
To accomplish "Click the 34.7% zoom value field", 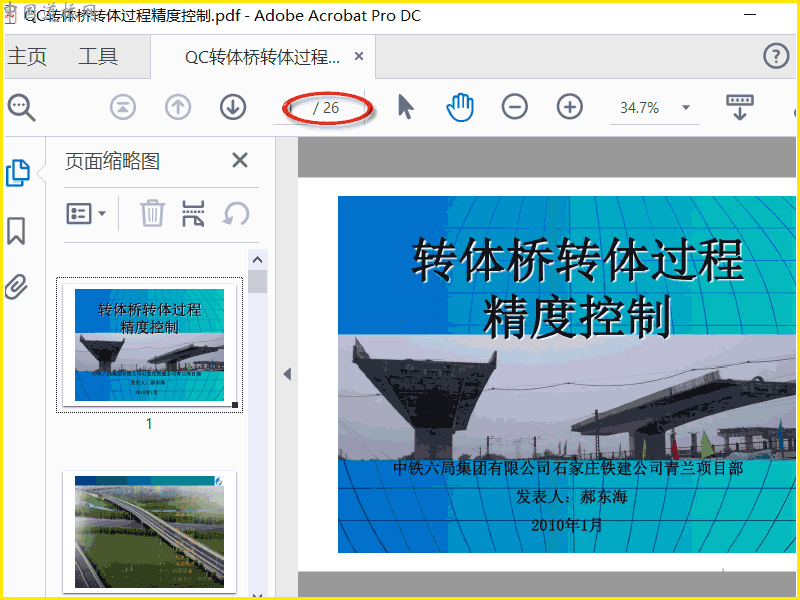I will (639, 108).
